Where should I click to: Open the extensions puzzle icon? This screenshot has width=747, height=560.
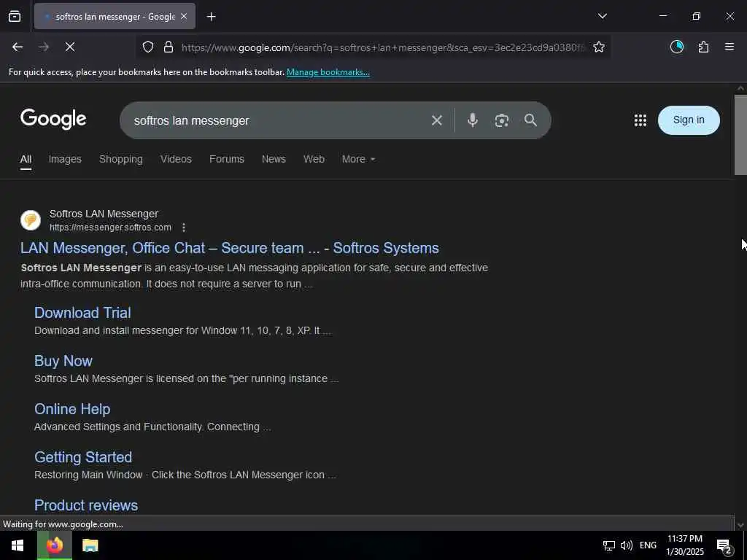pyautogui.click(x=703, y=47)
